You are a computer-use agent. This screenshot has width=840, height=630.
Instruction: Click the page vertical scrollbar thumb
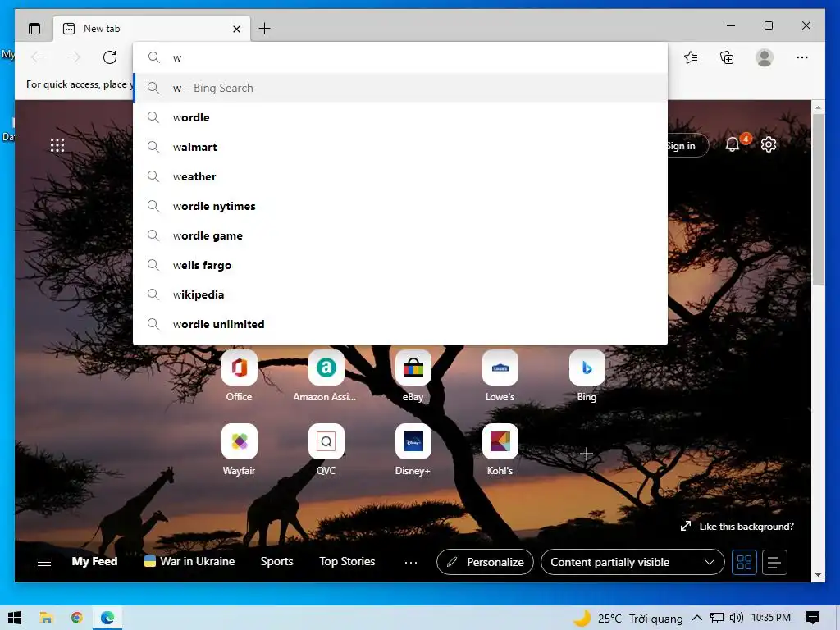[818, 199]
